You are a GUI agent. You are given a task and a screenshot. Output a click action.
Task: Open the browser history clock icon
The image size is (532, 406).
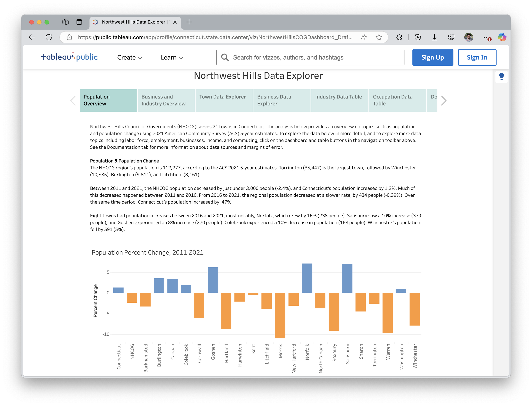click(x=418, y=37)
